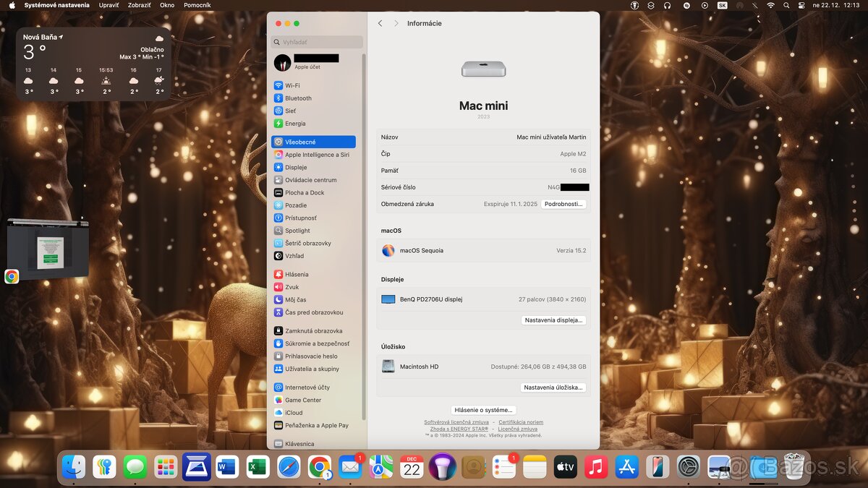Image resolution: width=868 pixels, height=488 pixels.
Task: Open Licenčná zmluva link
Action: pyautogui.click(x=518, y=429)
